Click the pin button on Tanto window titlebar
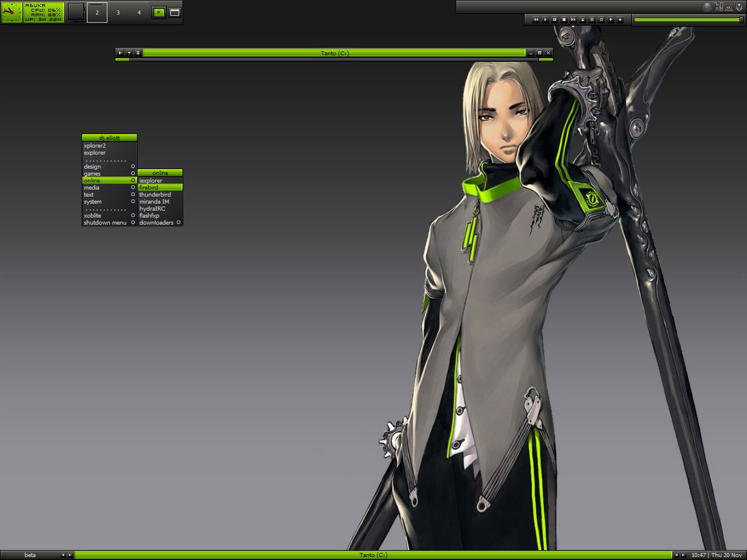Viewport: 747px width, 560px height. click(121, 53)
